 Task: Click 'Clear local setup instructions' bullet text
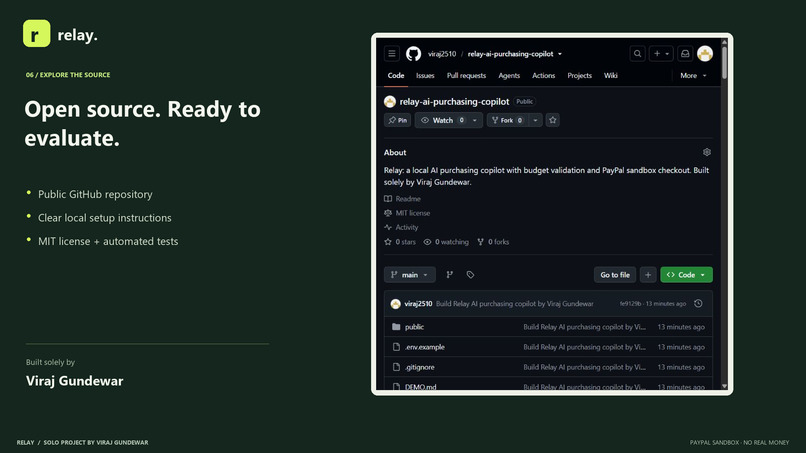[x=105, y=218]
